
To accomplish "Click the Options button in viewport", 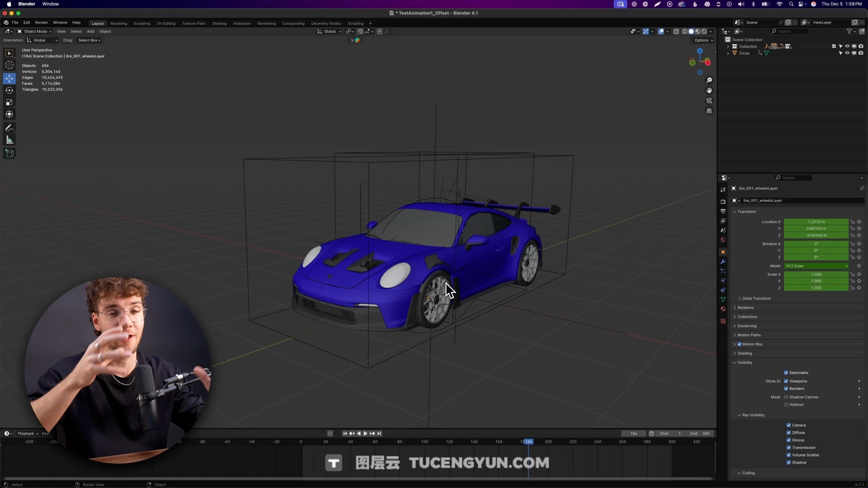I will (x=704, y=40).
